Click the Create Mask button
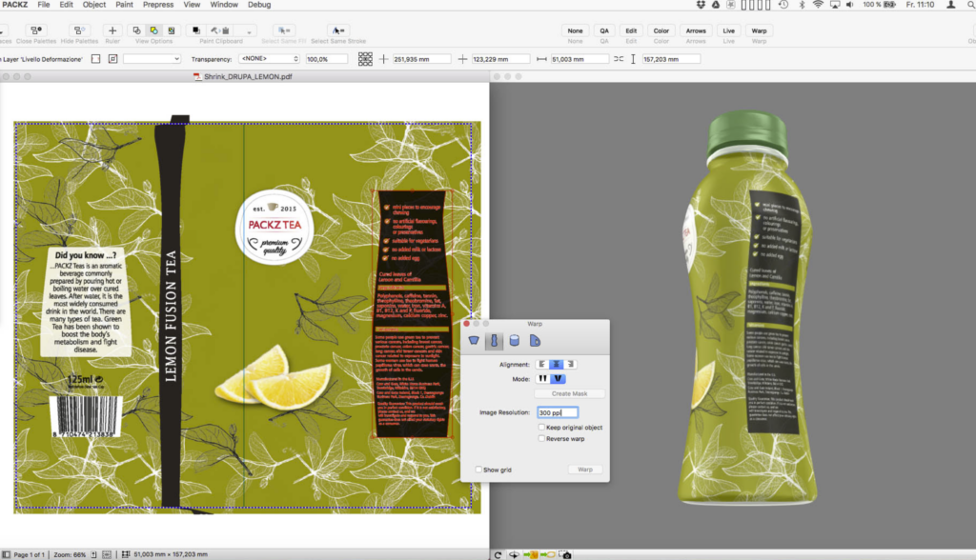Viewport: 976px width, 560px height. tap(569, 393)
